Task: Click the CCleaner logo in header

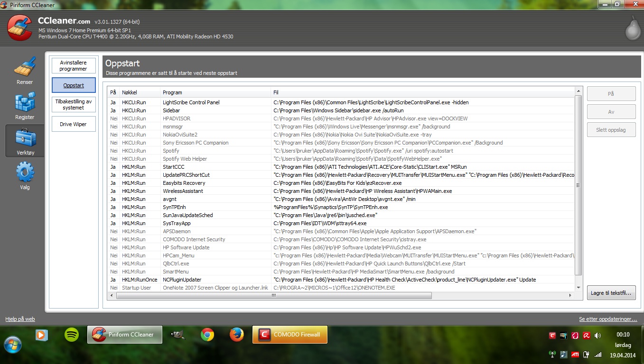Action: coord(19,27)
